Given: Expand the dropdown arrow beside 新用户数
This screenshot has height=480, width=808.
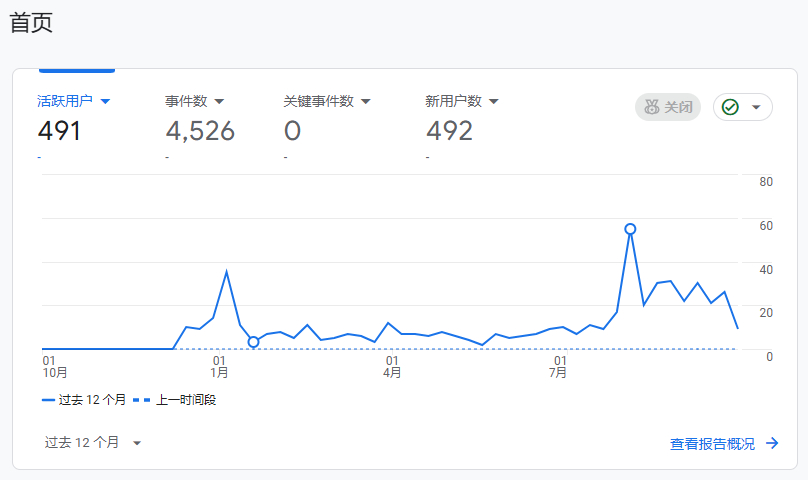Looking at the screenshot, I should pyautogui.click(x=493, y=101).
